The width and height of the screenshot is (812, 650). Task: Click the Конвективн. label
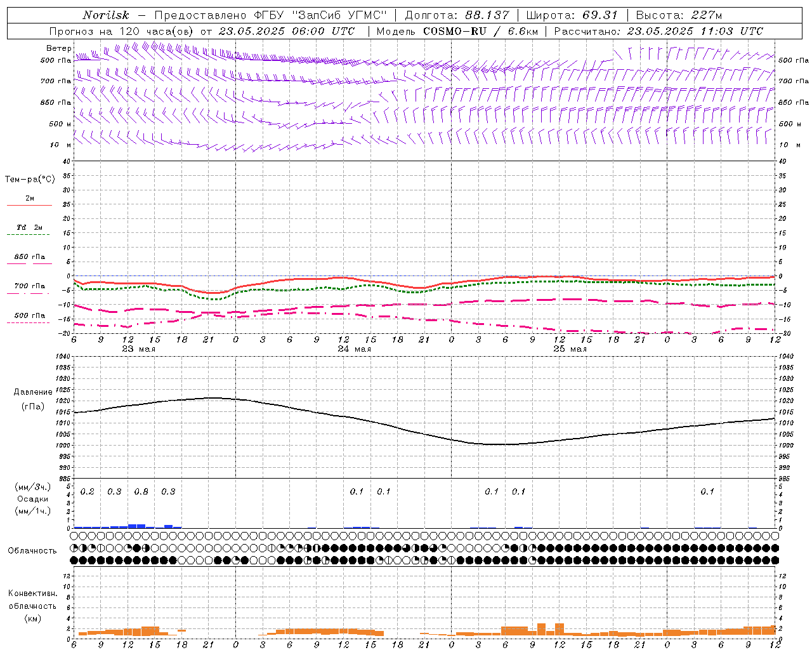pos(32,594)
